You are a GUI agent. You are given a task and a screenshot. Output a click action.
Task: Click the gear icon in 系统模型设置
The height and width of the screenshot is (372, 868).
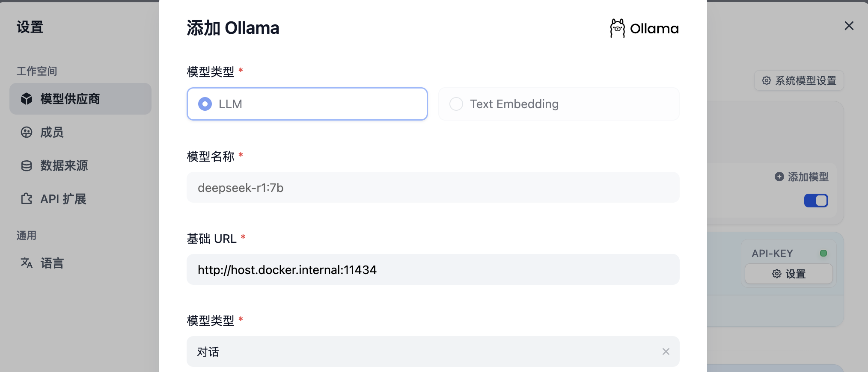(x=766, y=80)
